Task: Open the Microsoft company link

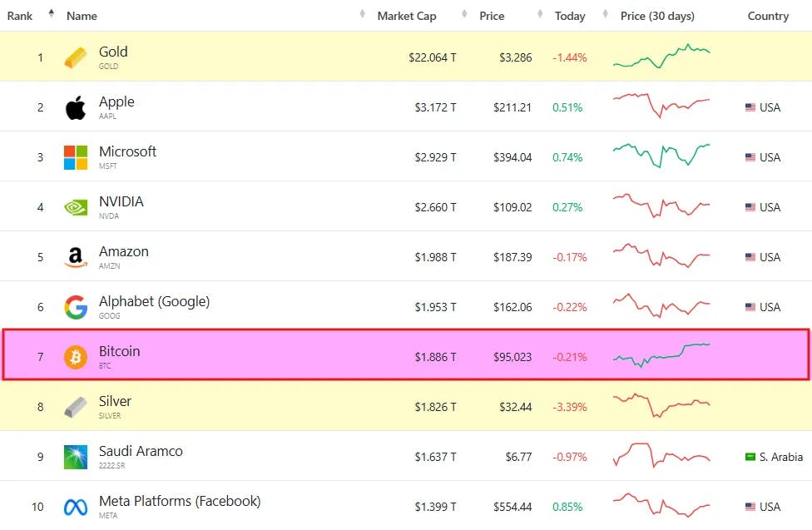Action: [127, 151]
